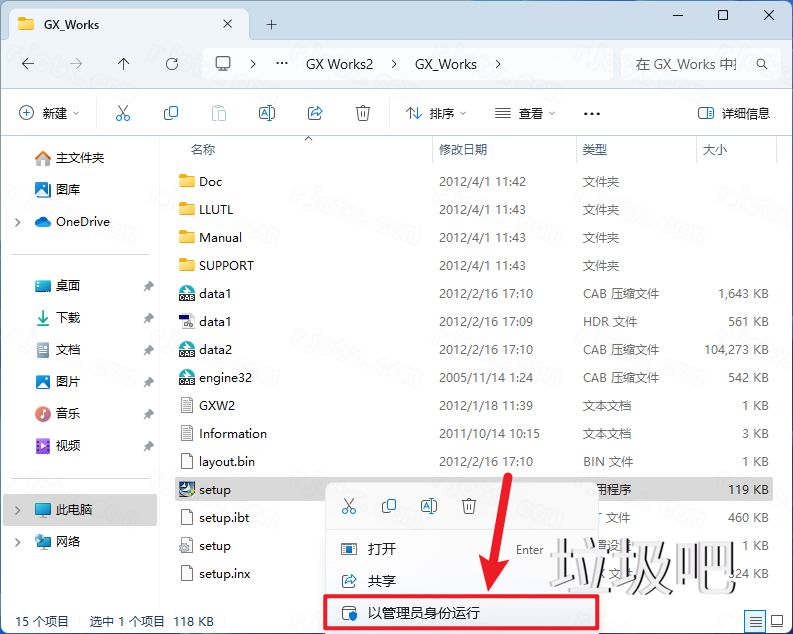This screenshot has height=634, width=793.
Task: Select the data1 HDR file
Action: 214,322
